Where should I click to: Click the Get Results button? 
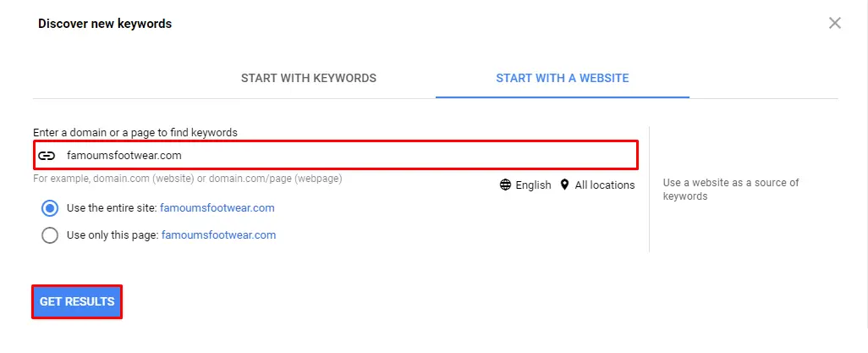[77, 302]
